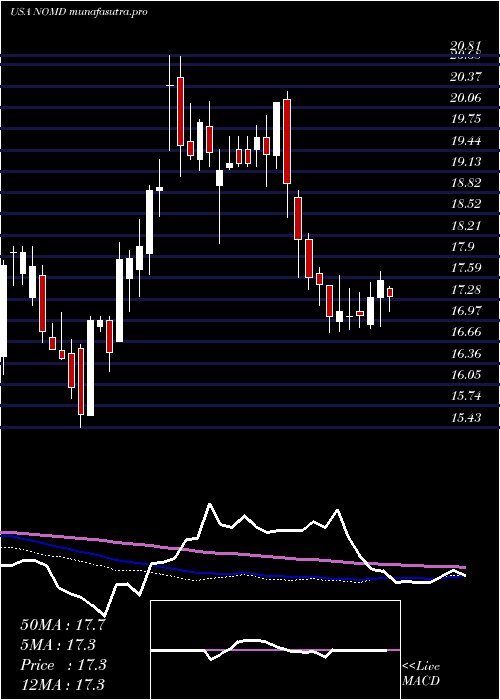Click the 19.44 price axis label
The height and width of the screenshot is (700, 500).
[x=466, y=141]
